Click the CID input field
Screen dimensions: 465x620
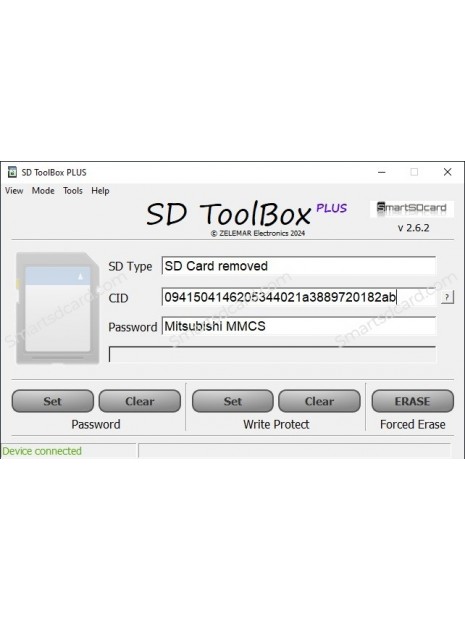(x=299, y=297)
